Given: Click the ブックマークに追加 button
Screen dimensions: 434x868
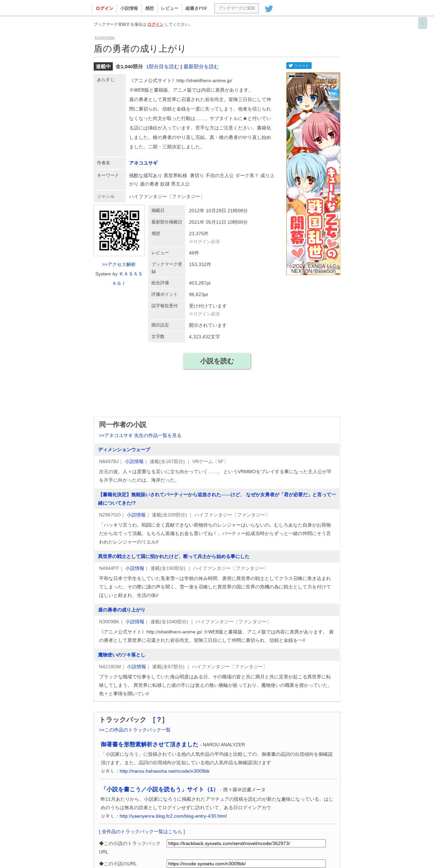Looking at the screenshot, I should [x=237, y=8].
